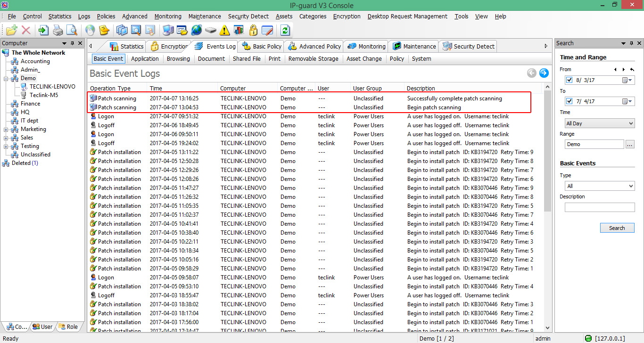
Task: Switch to the User tab at bottom
Action: click(x=42, y=327)
